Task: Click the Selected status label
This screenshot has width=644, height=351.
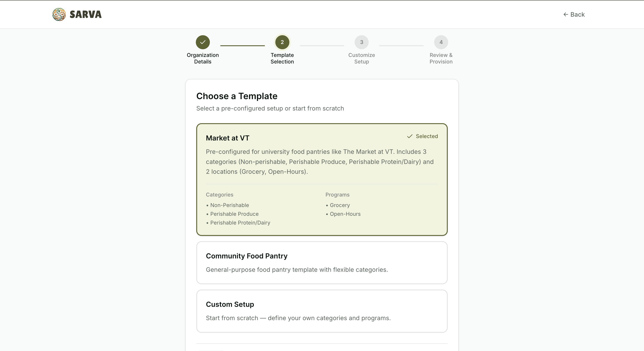Action: click(427, 136)
